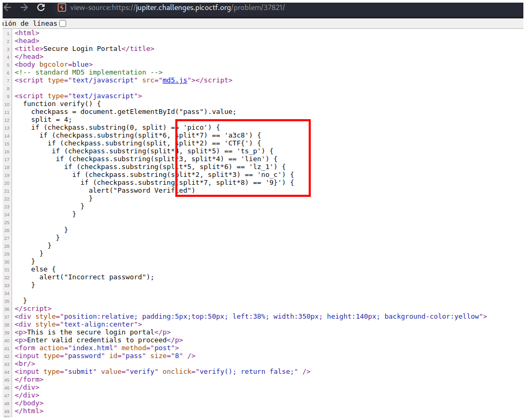Image resolution: width=526 pixels, height=420 pixels.
Task: Click the 'function verify()' declaration line
Action: [62, 104]
